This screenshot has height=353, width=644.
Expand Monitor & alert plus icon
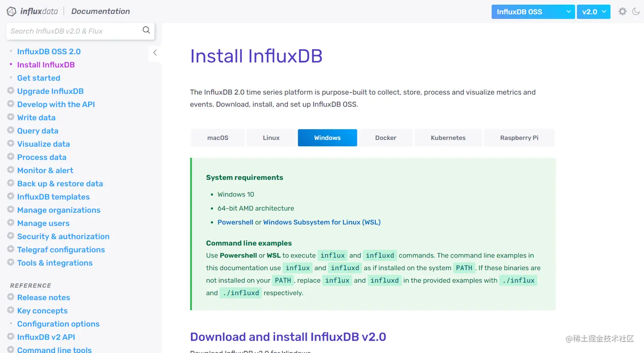click(11, 170)
